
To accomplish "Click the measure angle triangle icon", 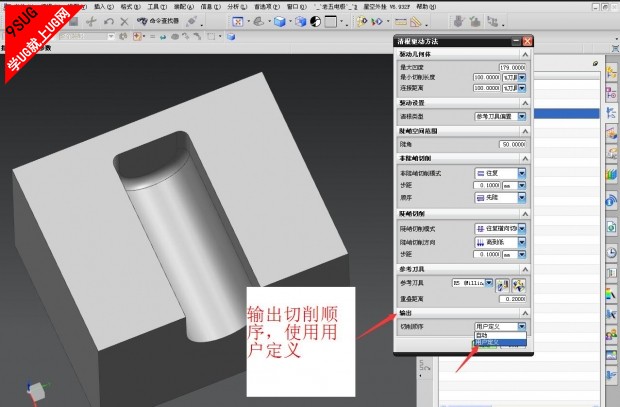I will click(416, 22).
